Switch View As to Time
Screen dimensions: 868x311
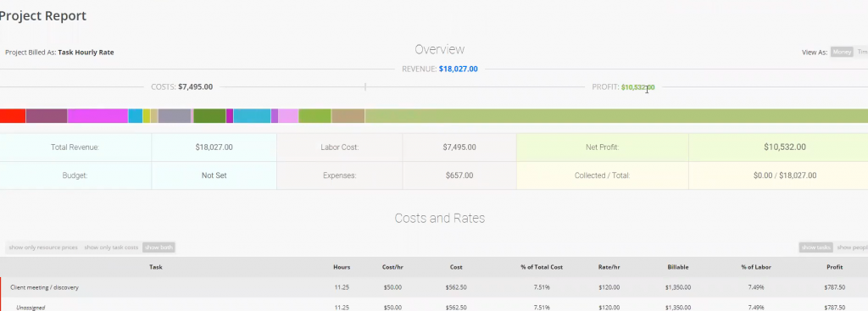pos(862,52)
